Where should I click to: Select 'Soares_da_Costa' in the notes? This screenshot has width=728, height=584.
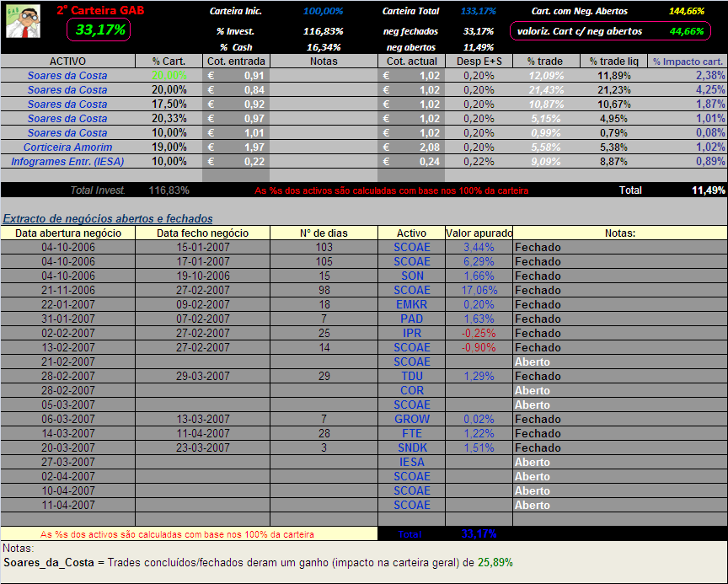tap(49, 563)
